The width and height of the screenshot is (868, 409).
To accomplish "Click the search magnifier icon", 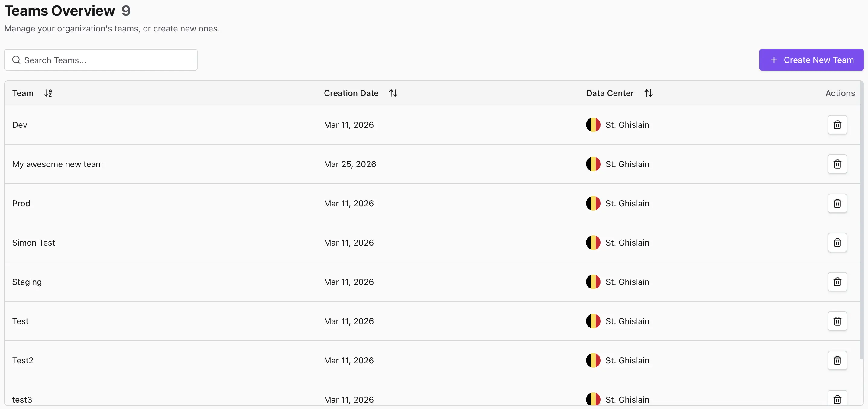I will 16,60.
